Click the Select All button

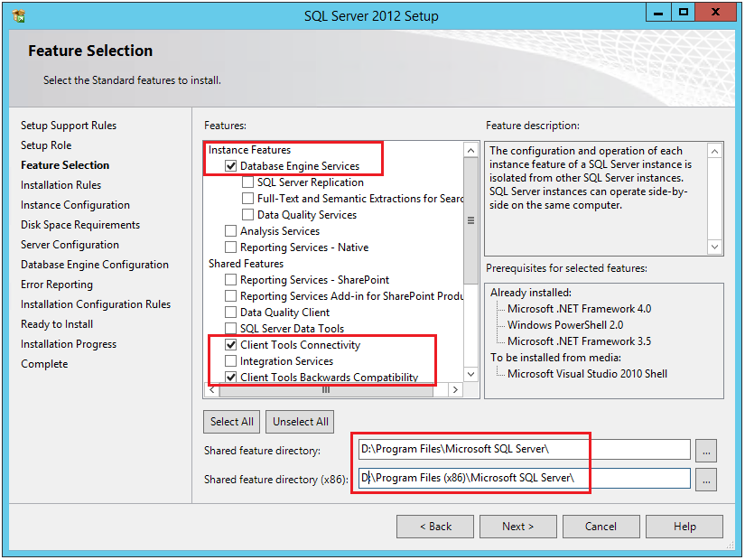click(232, 422)
